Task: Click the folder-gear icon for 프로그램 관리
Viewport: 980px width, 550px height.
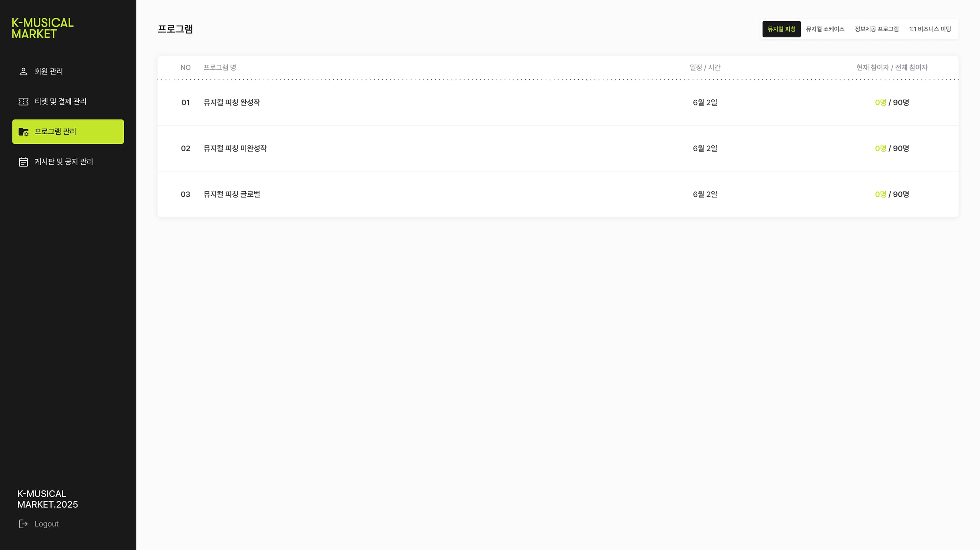Action: pyautogui.click(x=24, y=132)
